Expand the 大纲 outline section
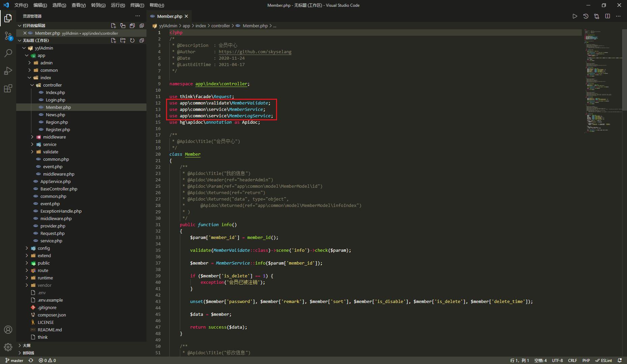The width and height of the screenshot is (627, 364). point(26,345)
